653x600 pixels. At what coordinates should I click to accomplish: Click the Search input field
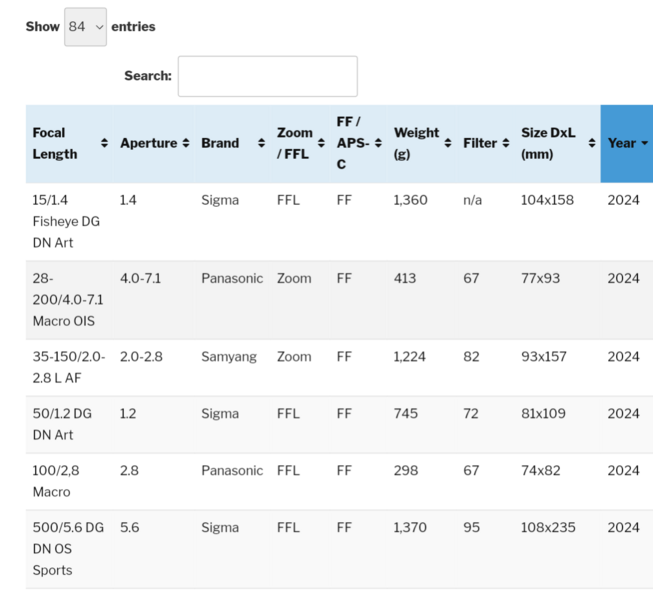[267, 76]
